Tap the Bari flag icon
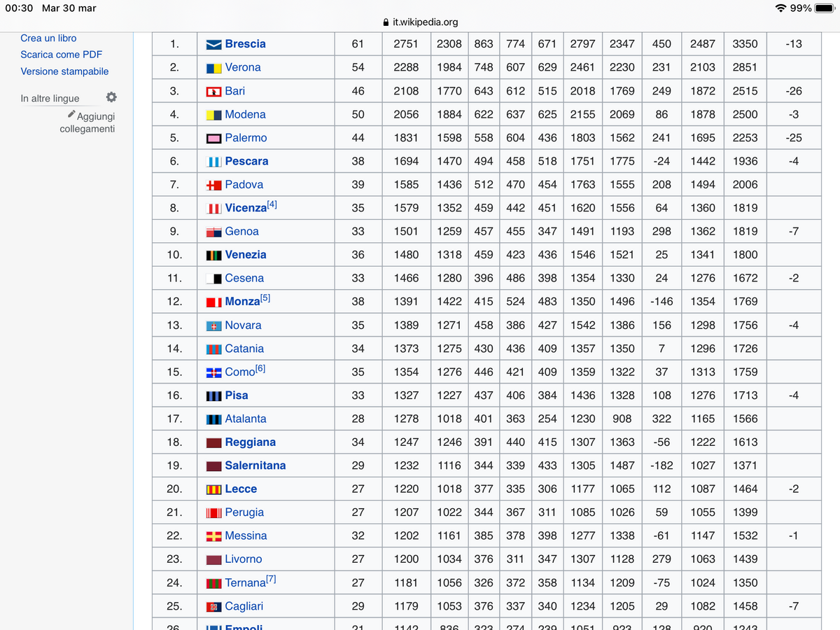 [x=213, y=91]
